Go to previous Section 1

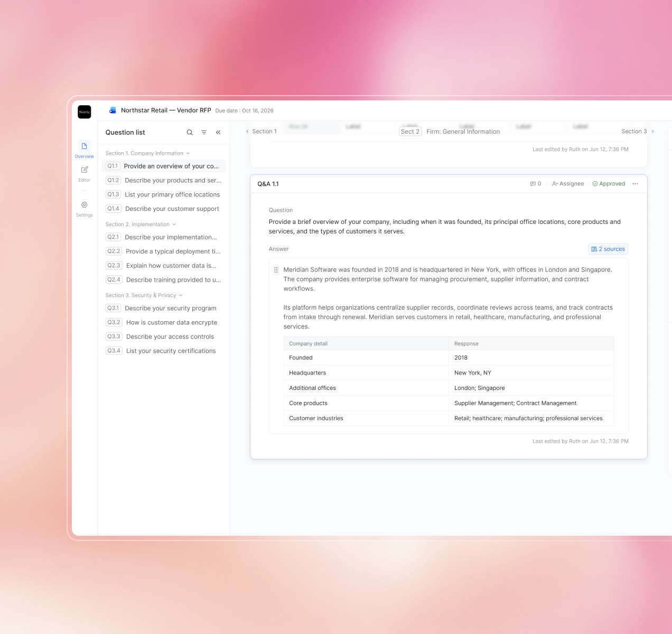[262, 132]
